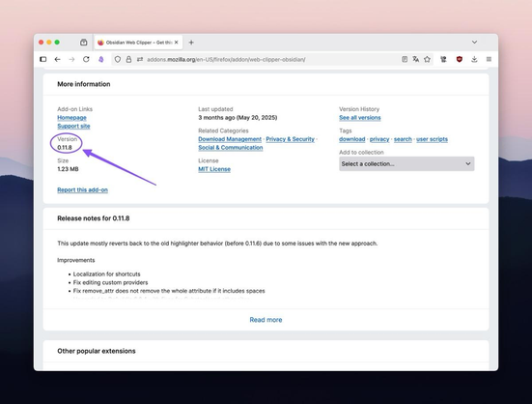The height and width of the screenshot is (404, 532).
Task: Click the red uBlock shield icon
Action: 460,59
